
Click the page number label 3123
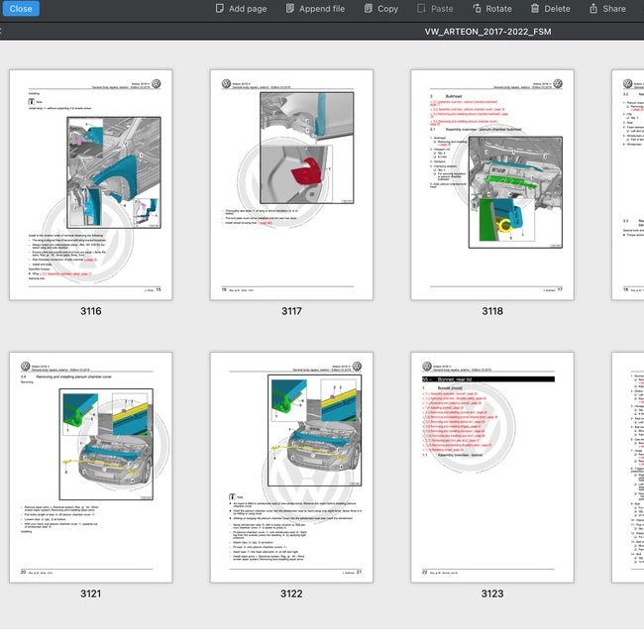click(492, 593)
